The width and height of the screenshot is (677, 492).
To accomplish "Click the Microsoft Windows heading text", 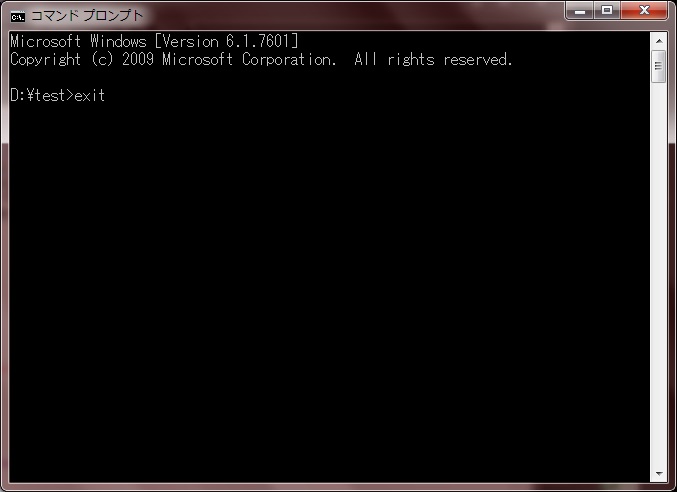I will click(79, 41).
